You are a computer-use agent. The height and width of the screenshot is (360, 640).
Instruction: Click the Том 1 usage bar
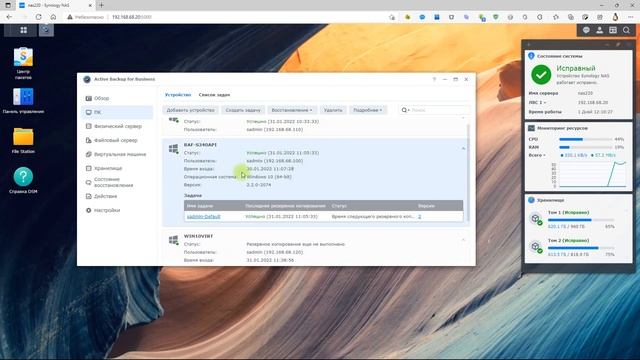point(581,220)
